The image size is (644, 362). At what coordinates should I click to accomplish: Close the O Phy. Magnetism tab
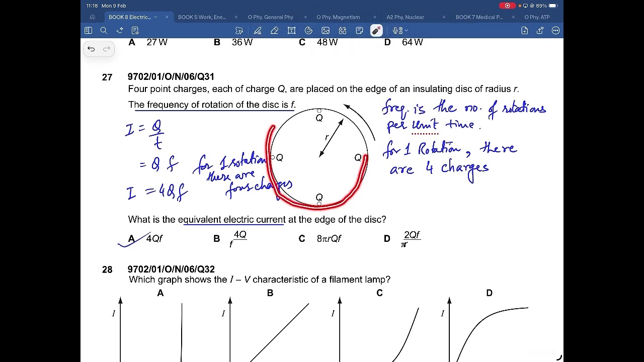pyautogui.click(x=375, y=17)
